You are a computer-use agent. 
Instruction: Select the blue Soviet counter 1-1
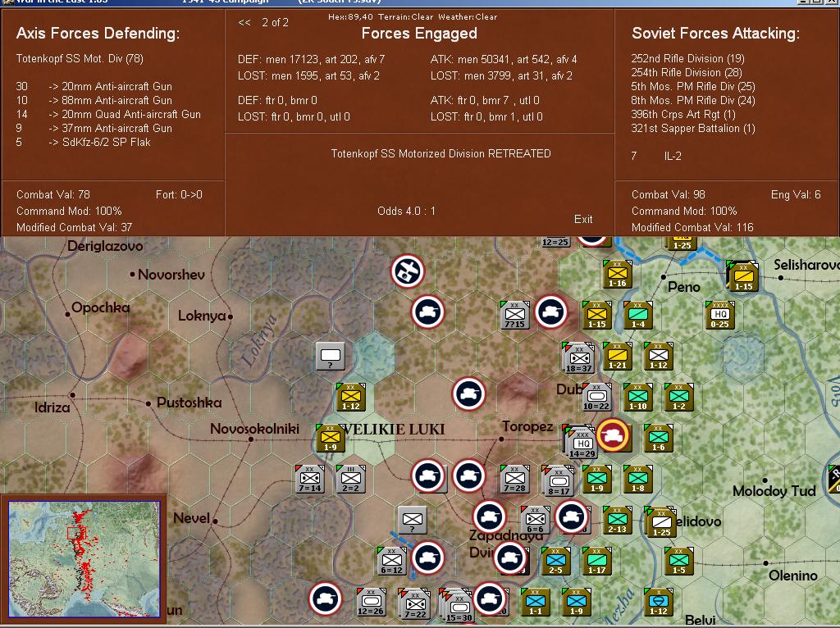coord(535,602)
